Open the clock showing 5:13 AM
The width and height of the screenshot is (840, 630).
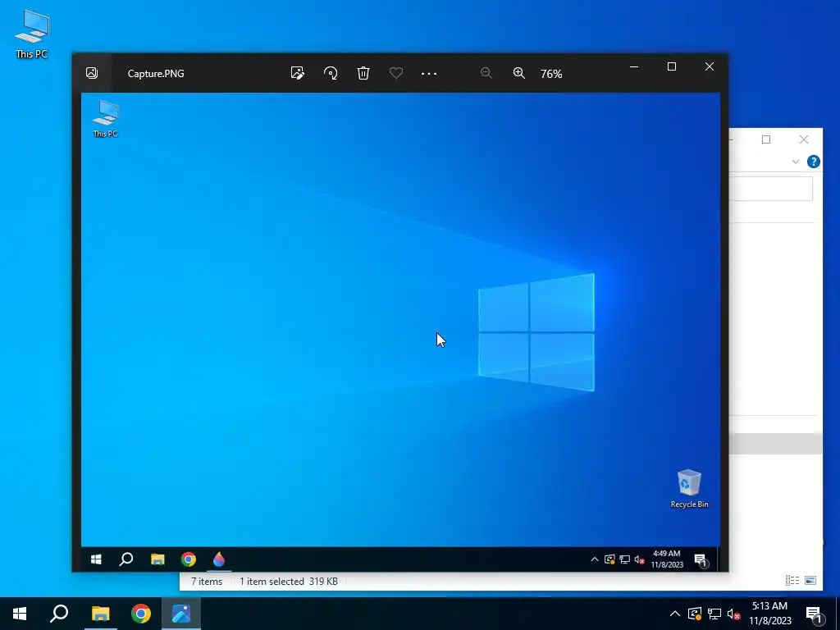click(769, 614)
